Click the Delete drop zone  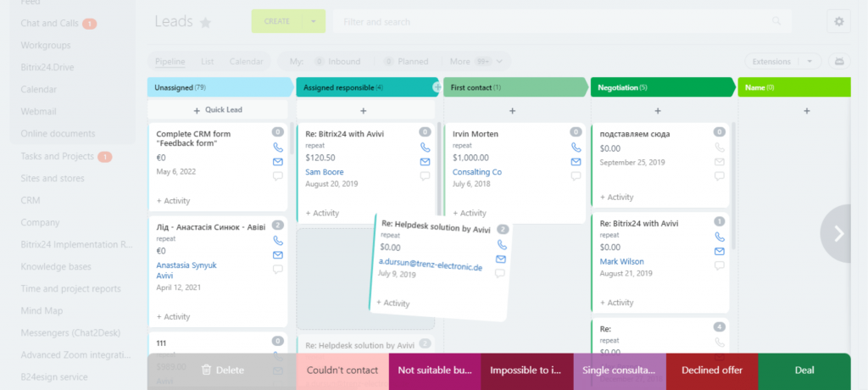point(222,370)
